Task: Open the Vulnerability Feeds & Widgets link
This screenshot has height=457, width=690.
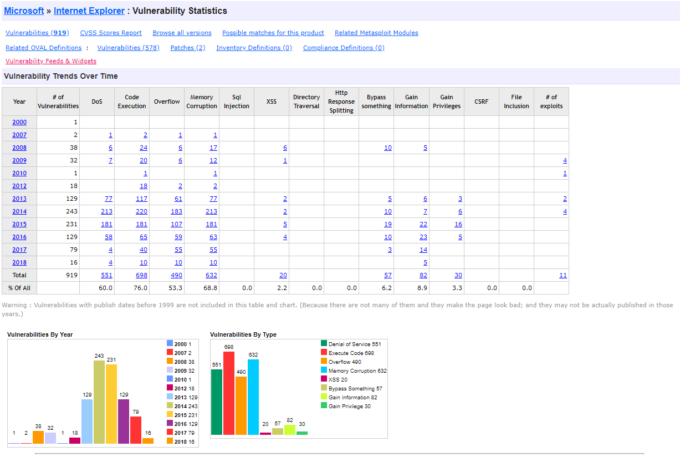Action: (51, 61)
